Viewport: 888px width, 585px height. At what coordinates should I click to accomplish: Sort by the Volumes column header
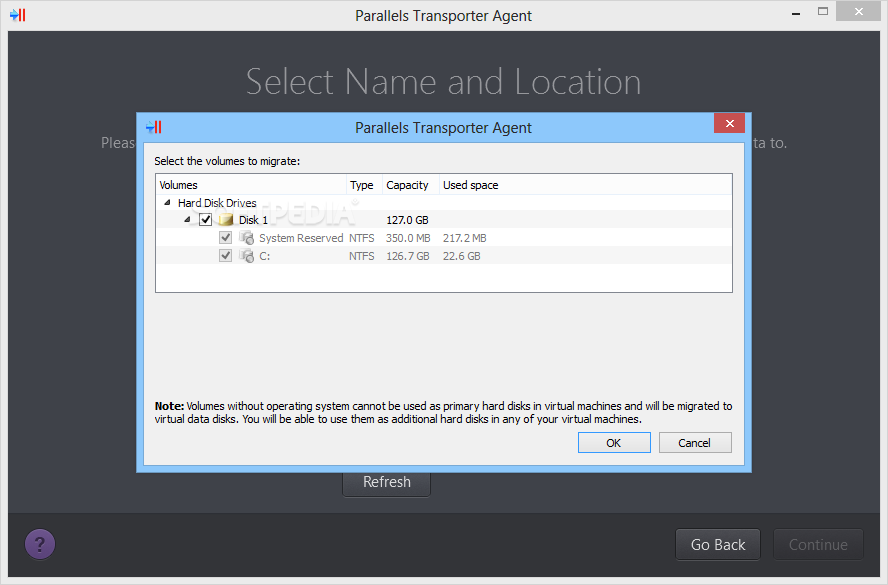pos(251,185)
